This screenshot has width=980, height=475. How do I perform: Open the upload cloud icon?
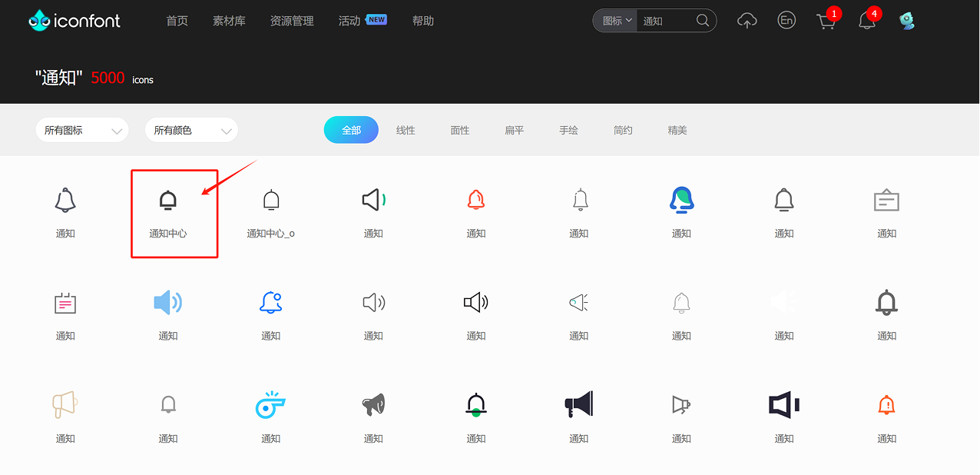(x=747, y=20)
